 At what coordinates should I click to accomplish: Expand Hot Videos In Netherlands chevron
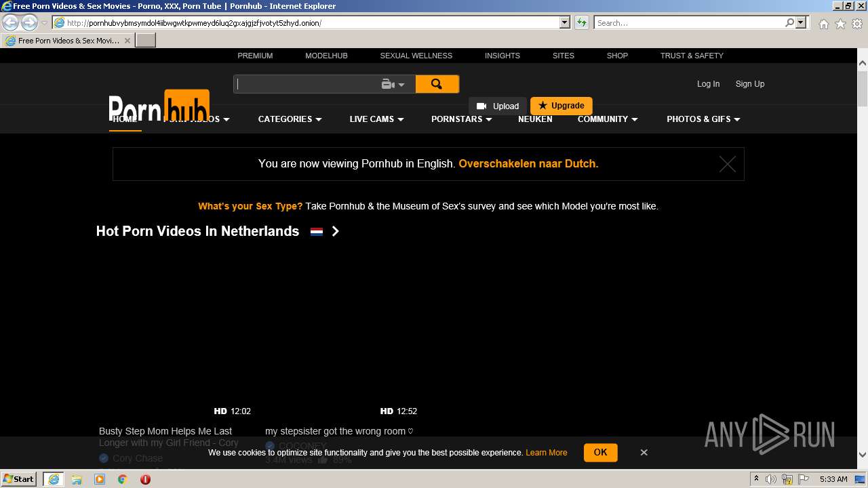tap(335, 231)
